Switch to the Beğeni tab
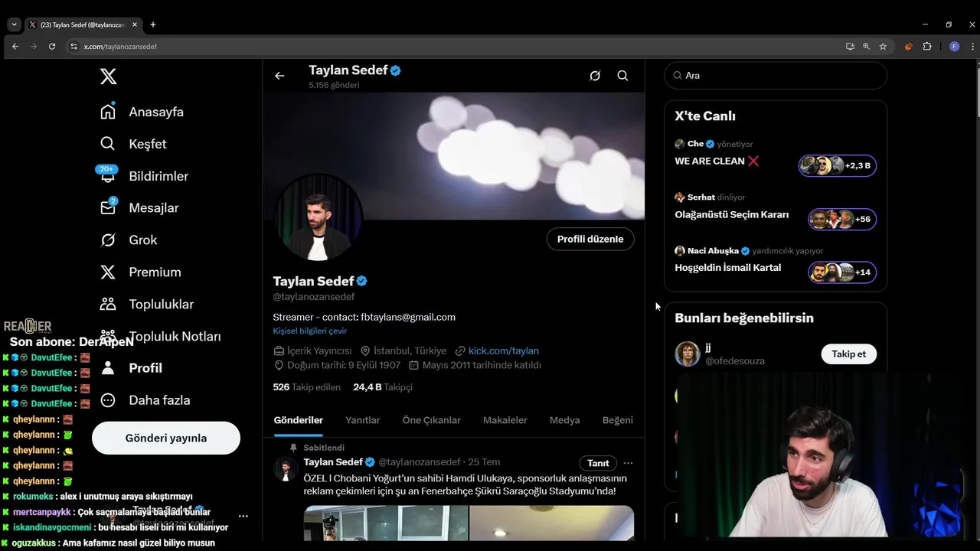The width and height of the screenshot is (980, 551). (618, 420)
